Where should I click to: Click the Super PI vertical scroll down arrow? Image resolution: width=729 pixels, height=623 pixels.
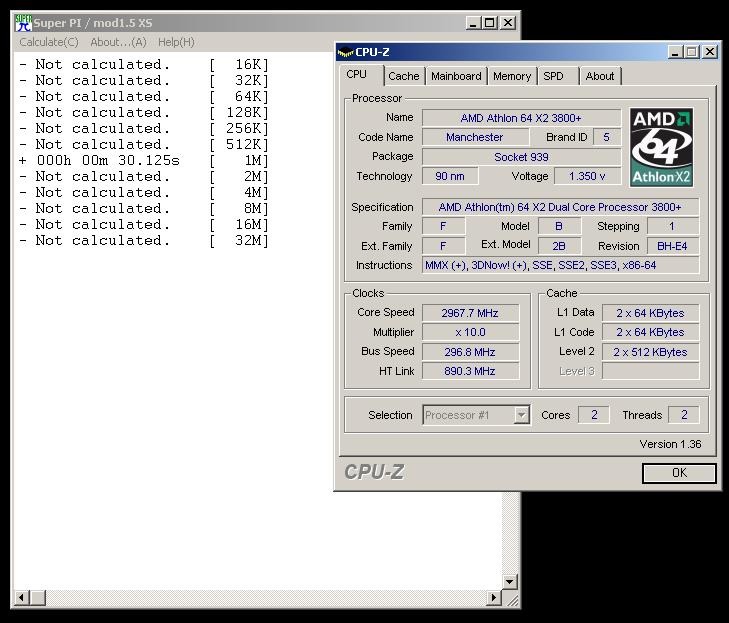(x=510, y=581)
